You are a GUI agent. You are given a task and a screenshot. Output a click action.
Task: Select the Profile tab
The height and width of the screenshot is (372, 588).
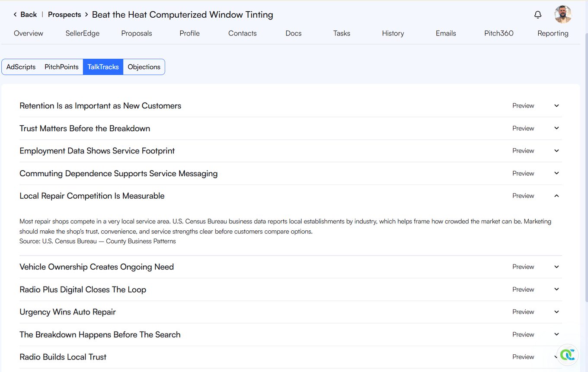189,33
